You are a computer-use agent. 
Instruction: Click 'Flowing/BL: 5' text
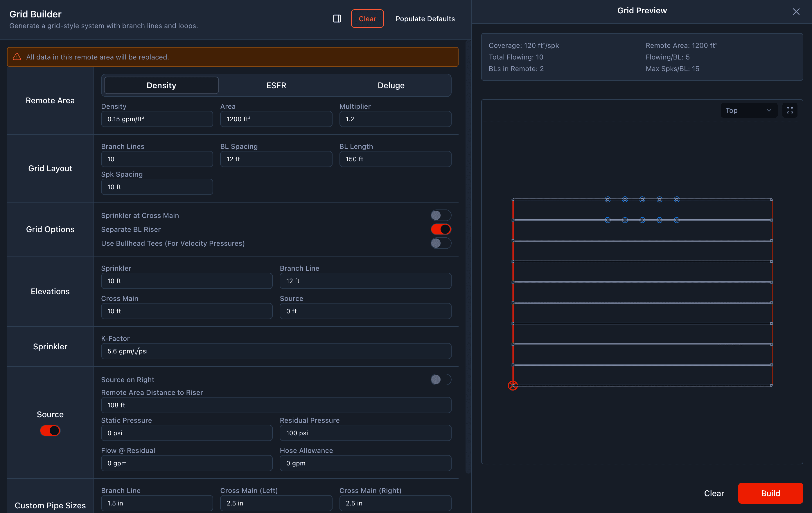click(667, 57)
